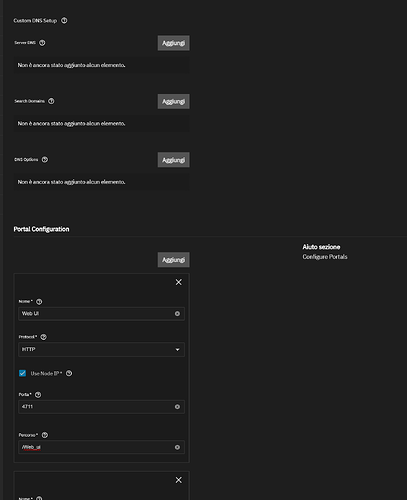Remove the Web UI portal entry
Screen dimensions: 407x500
click(179, 282)
